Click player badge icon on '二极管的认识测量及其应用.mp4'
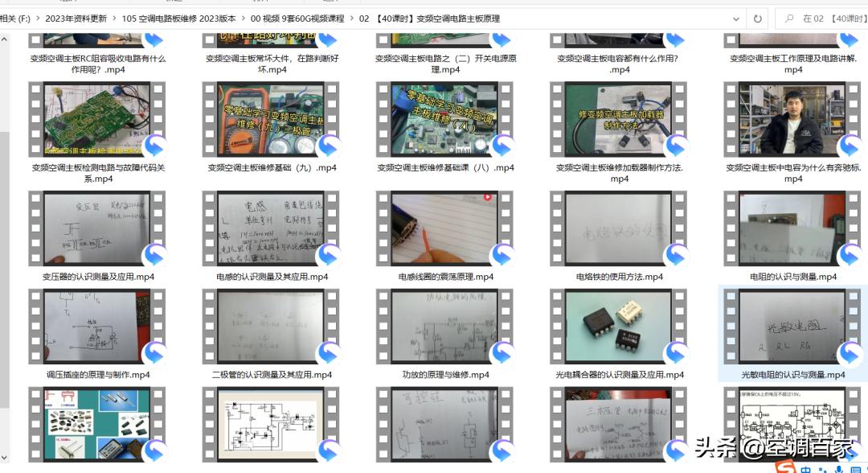868x473 pixels. (x=328, y=352)
